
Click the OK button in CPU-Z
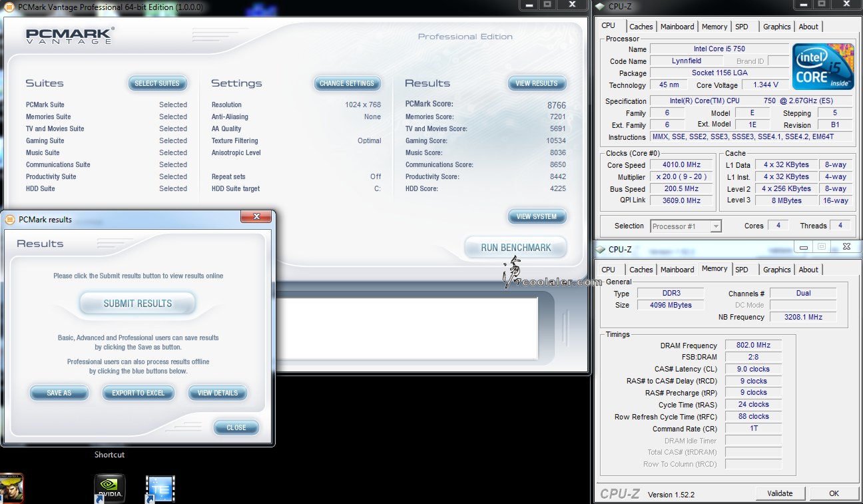[x=834, y=493]
